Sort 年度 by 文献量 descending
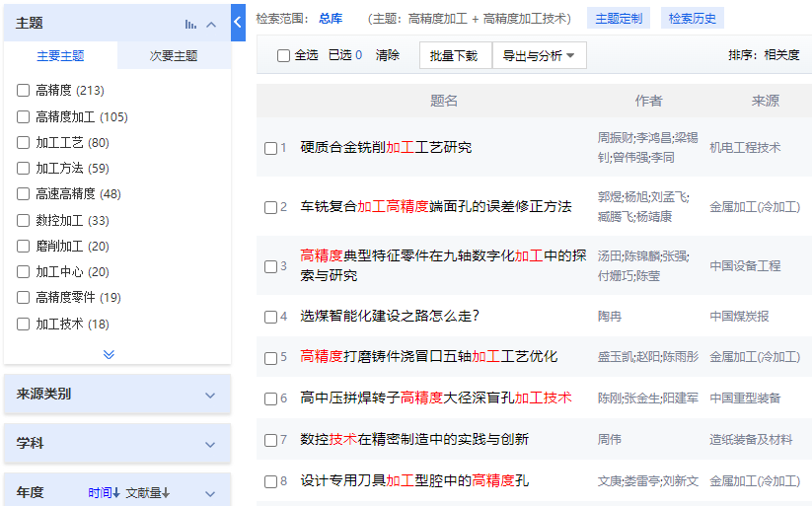The image size is (812, 506). pos(148,492)
